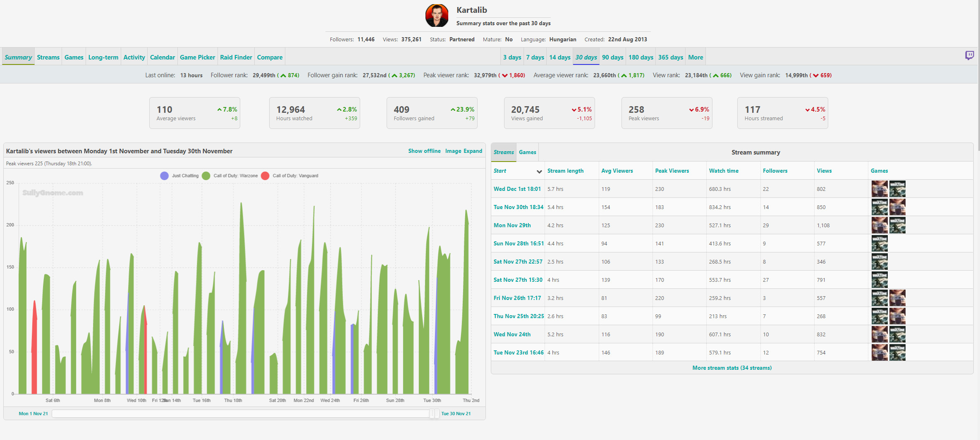The image size is (980, 440).
Task: Click Just Chatting thumbnail in Wed Dec 1st row
Action: [x=880, y=189]
